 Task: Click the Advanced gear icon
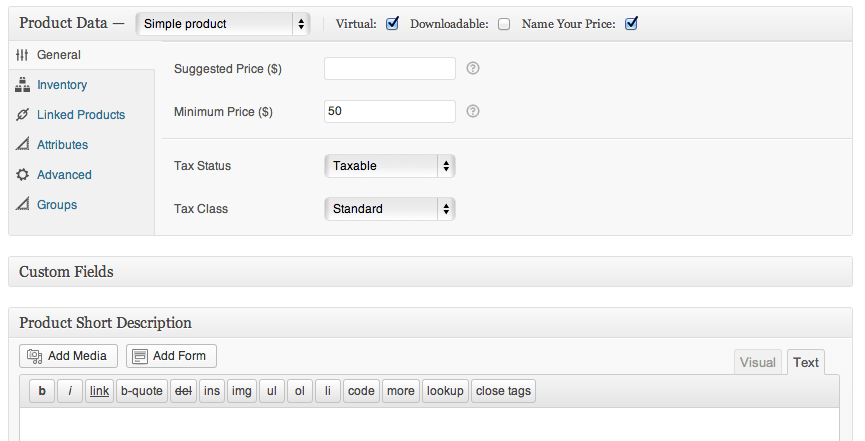(22, 175)
